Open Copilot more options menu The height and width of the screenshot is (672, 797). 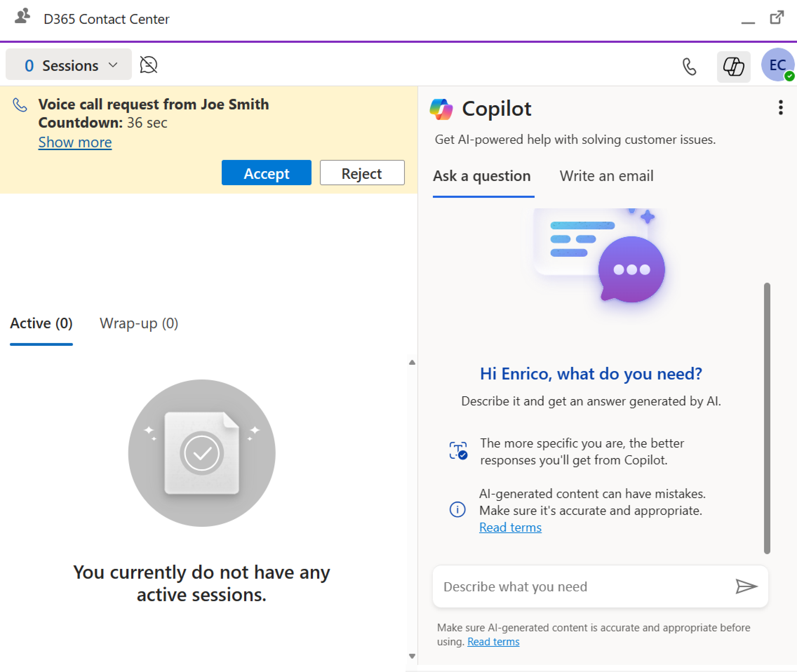(781, 108)
